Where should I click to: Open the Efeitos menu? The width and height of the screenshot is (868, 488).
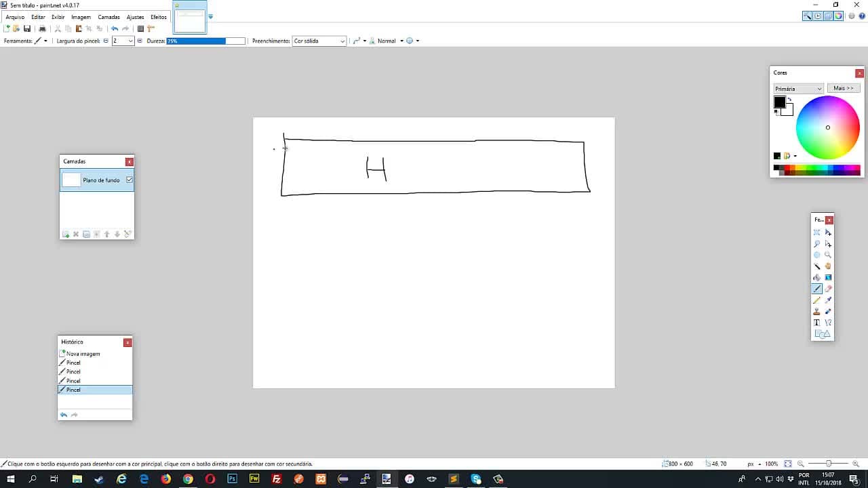(x=159, y=17)
